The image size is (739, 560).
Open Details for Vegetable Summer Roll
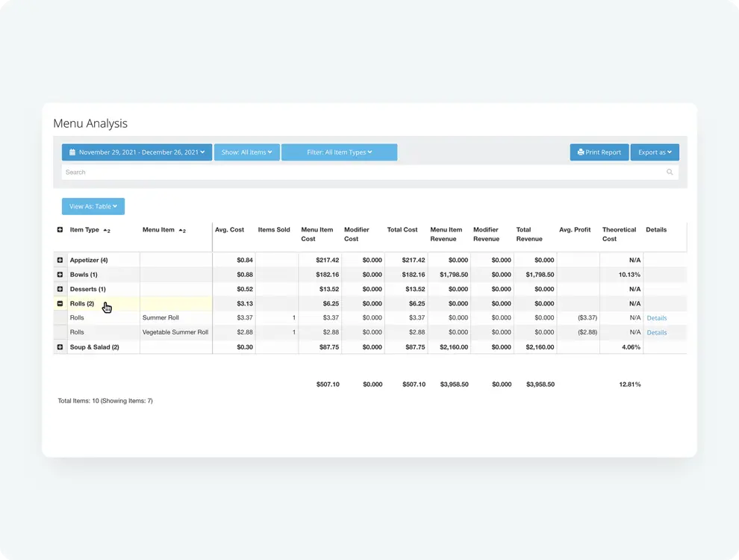pos(656,332)
